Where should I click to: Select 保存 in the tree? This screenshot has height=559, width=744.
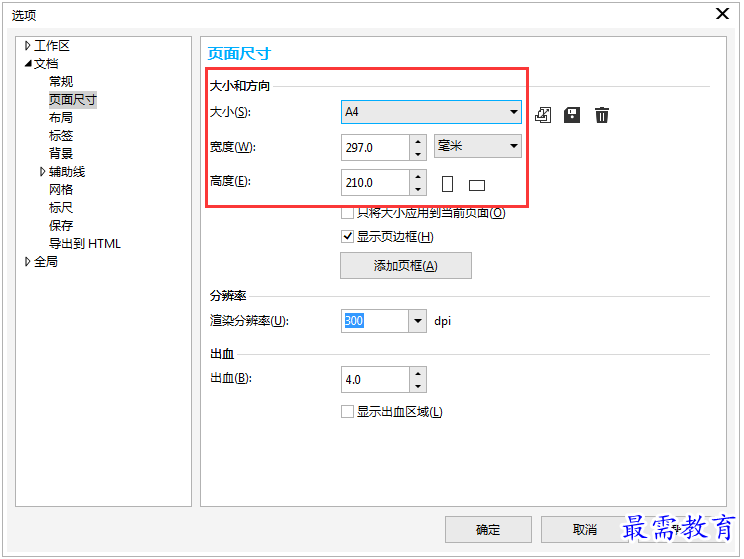[x=61, y=226]
